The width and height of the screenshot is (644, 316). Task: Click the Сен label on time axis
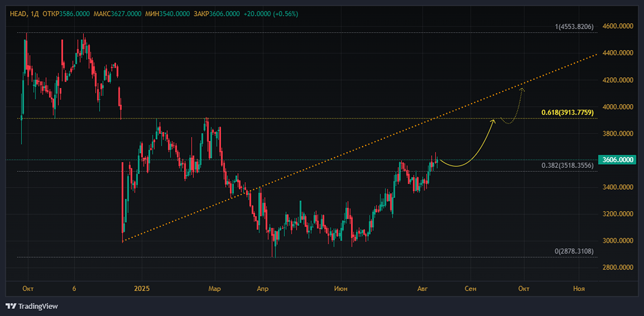471,288
